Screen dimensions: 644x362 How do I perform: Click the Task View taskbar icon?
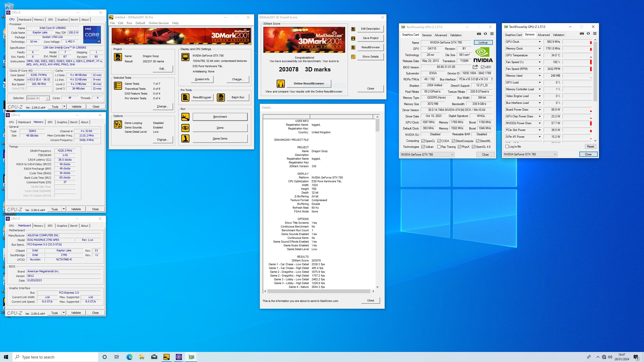coord(117,357)
